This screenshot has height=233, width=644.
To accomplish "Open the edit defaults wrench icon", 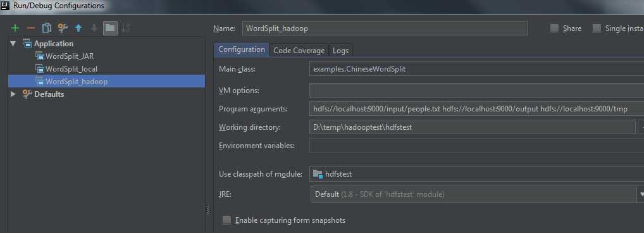I will pyautogui.click(x=63, y=28).
